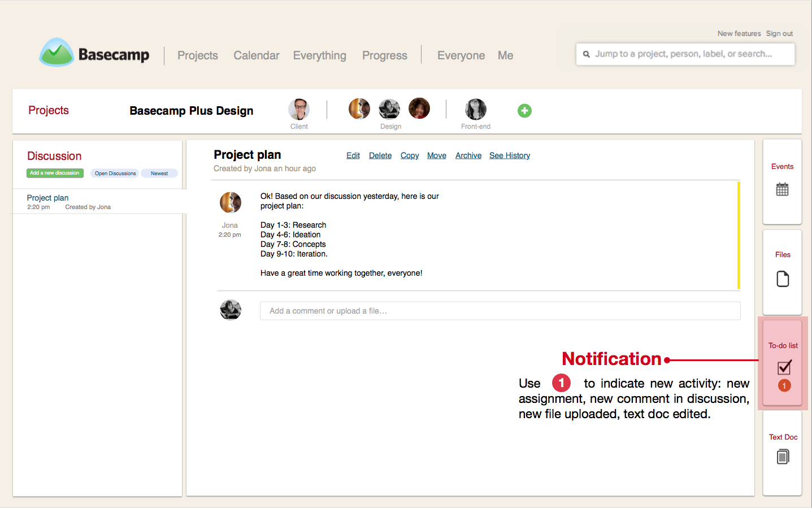Open the Everyone nav item
Viewport: 812px width, 508px height.
(461, 55)
